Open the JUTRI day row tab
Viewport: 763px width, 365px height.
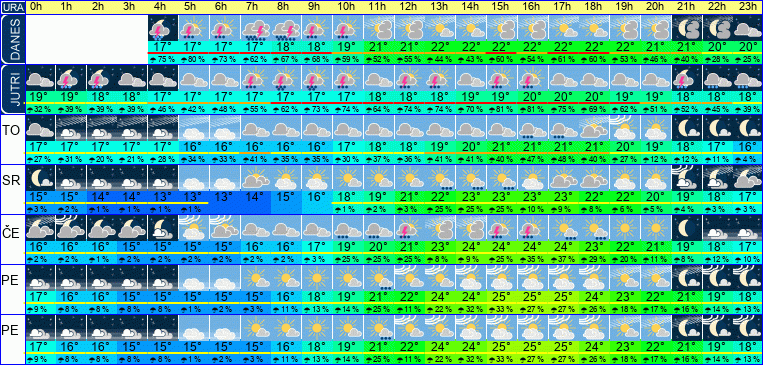(12, 90)
